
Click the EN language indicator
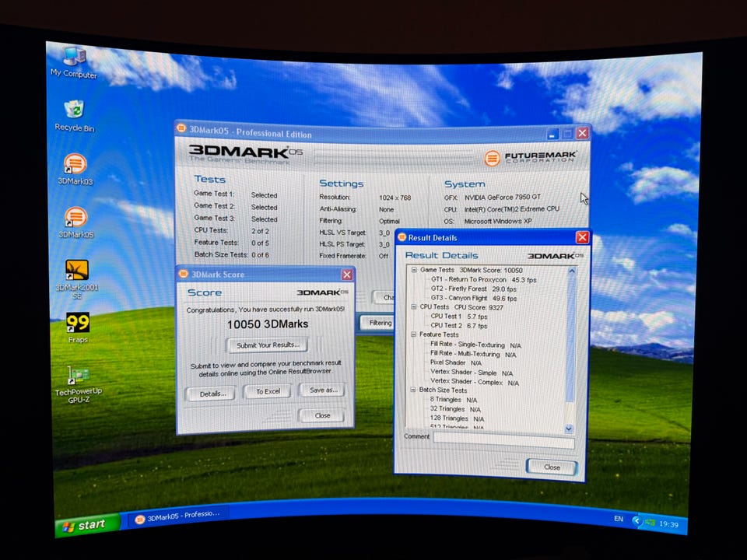[x=618, y=519]
